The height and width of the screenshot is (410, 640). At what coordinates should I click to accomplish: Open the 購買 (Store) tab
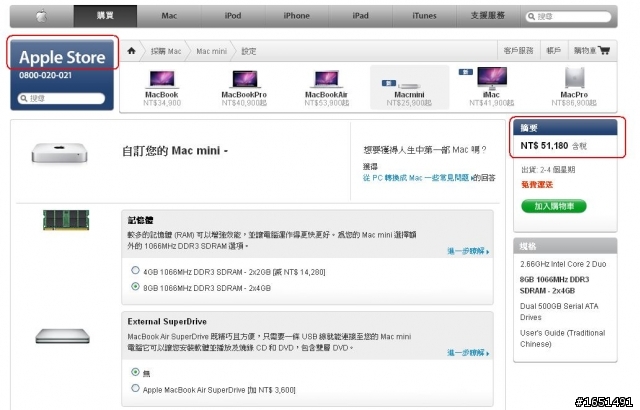(x=105, y=16)
